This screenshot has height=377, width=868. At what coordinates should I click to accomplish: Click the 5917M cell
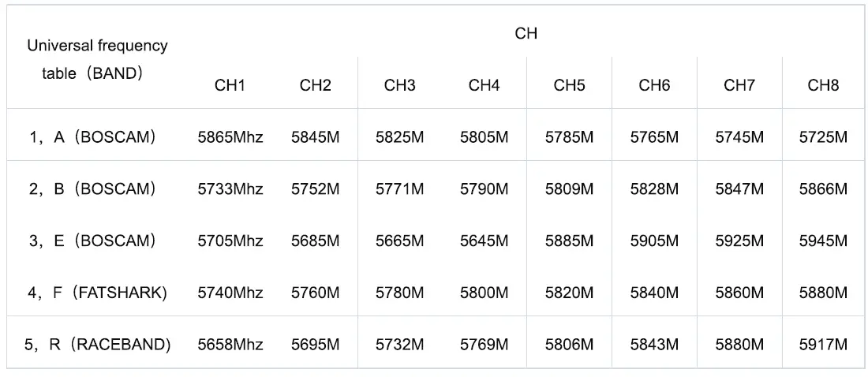click(823, 345)
